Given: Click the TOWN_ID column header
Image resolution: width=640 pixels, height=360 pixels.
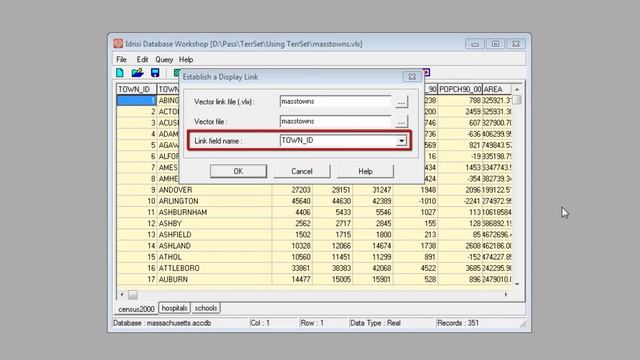Looking at the screenshot, I should point(136,89).
